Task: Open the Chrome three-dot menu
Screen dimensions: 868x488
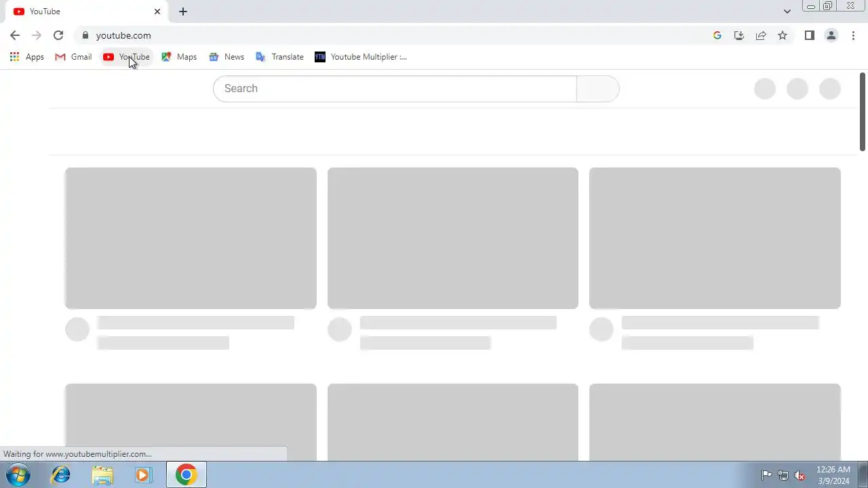Action: click(853, 35)
